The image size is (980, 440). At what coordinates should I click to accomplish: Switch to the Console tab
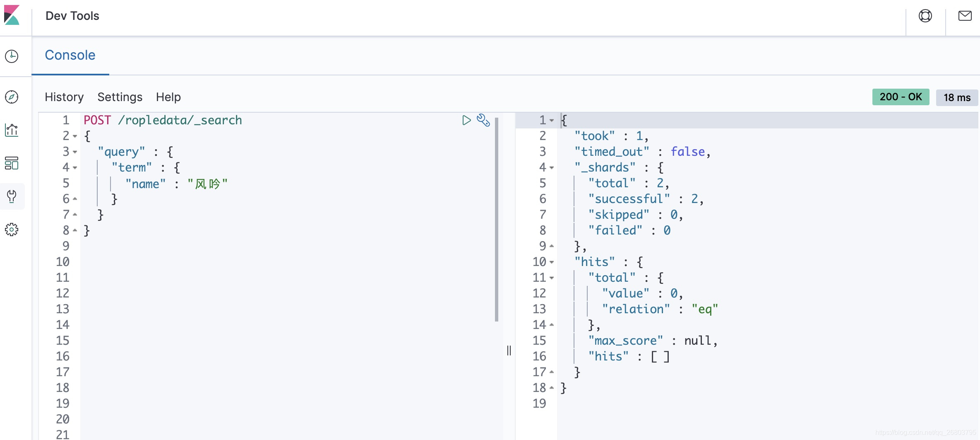tap(70, 55)
